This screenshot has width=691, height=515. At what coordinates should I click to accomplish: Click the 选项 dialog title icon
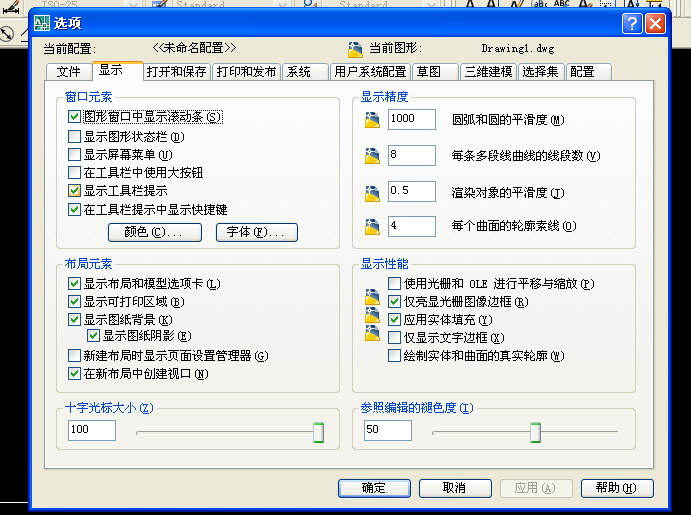pos(42,23)
